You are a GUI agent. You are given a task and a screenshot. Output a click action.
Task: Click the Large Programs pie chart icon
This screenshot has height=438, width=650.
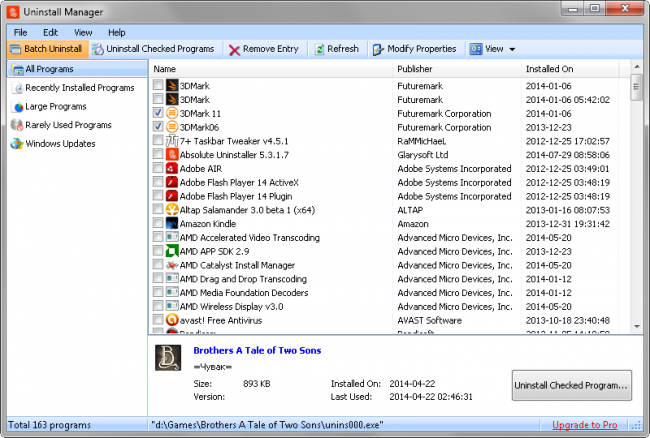pyautogui.click(x=18, y=107)
